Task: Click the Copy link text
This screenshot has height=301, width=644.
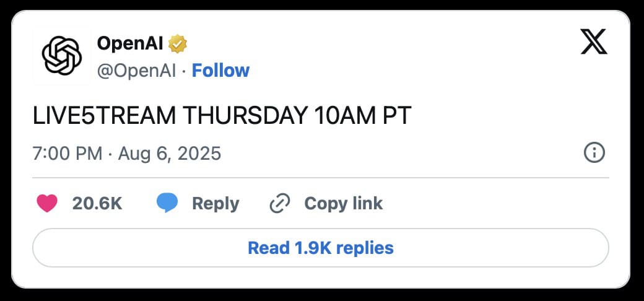Action: 343,204
